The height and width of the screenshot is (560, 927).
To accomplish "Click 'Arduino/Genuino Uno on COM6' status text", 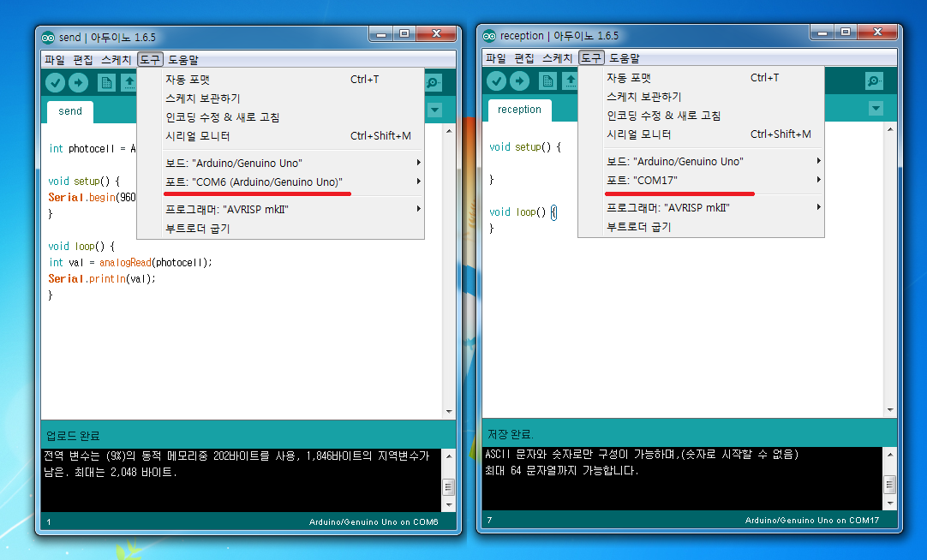I will 374,522.
